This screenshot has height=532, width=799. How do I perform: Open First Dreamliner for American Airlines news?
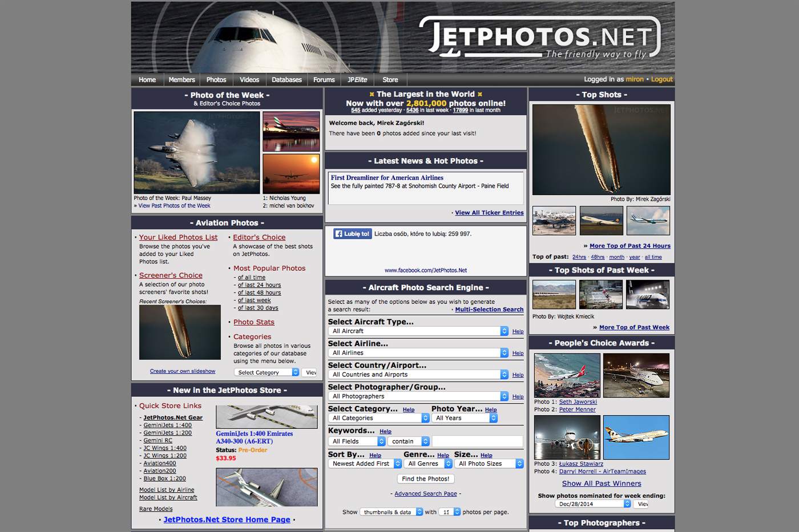[x=387, y=178]
